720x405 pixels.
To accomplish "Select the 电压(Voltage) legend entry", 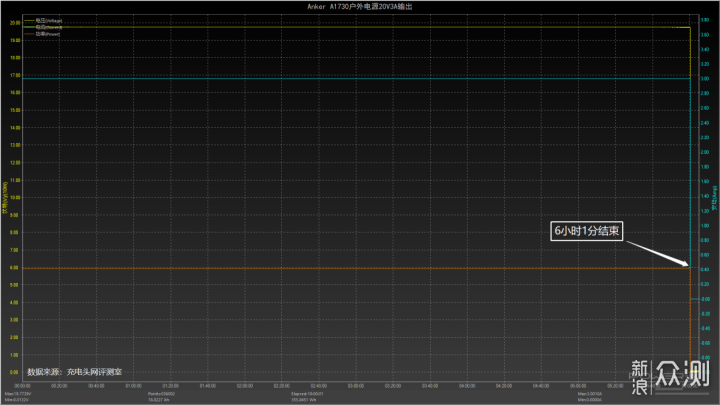I will pyautogui.click(x=49, y=21).
